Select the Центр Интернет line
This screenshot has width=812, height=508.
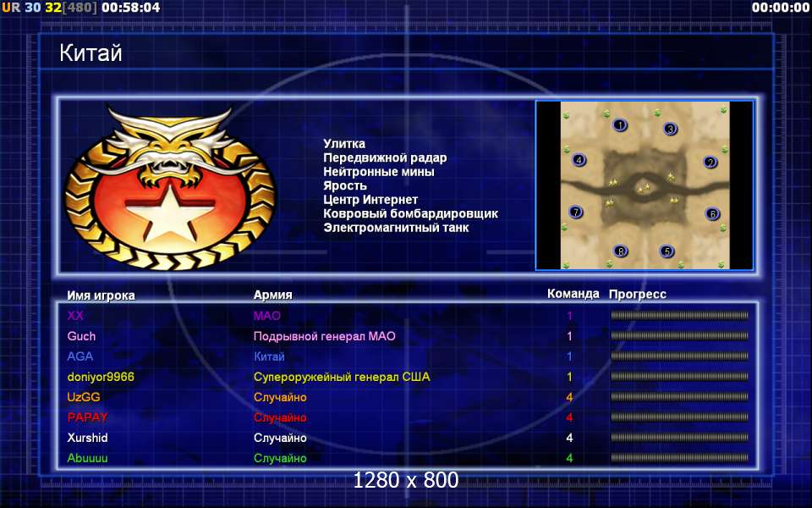(370, 200)
